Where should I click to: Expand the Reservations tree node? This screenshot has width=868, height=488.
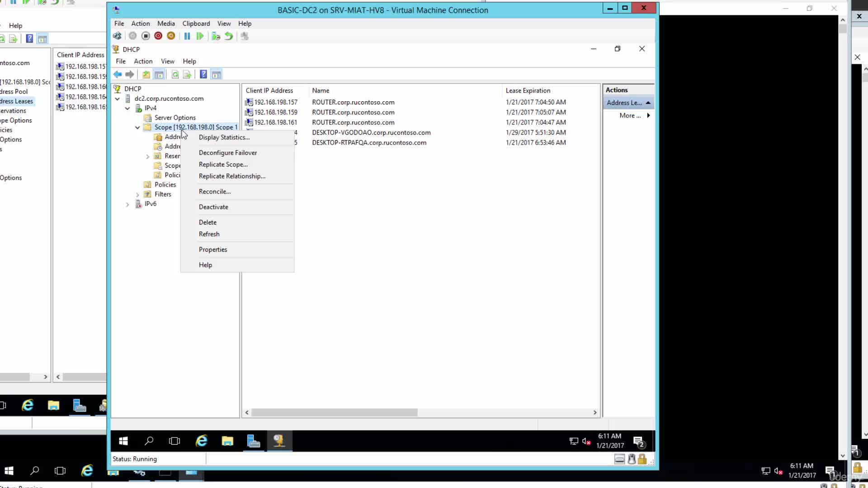(147, 156)
